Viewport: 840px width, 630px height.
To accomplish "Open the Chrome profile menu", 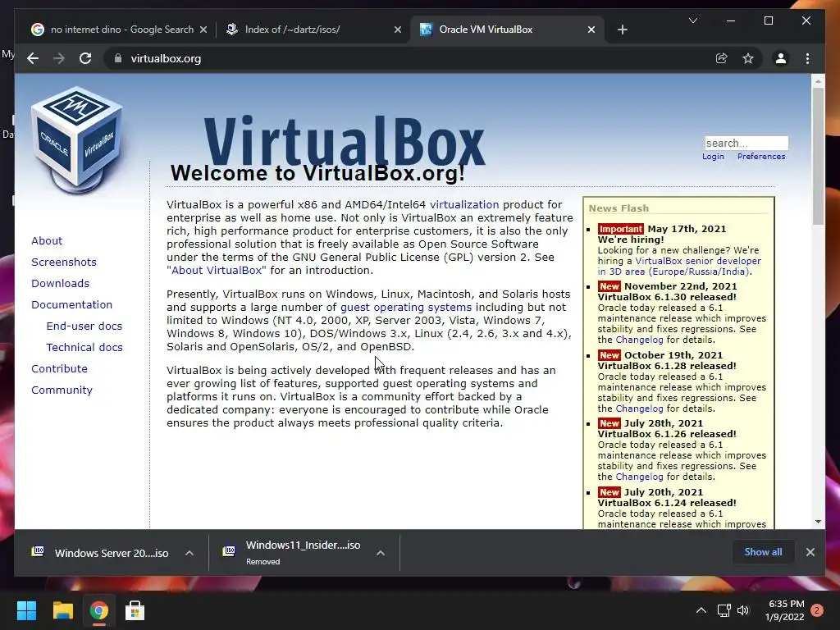I will coord(781,58).
